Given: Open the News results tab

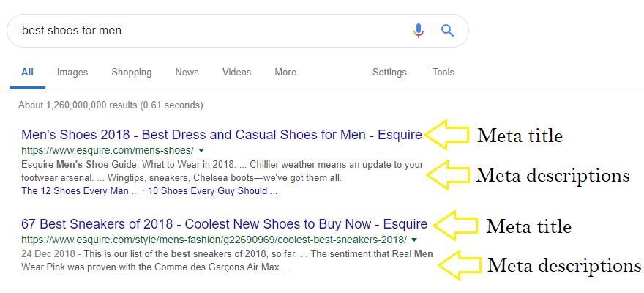Looking at the screenshot, I should pos(187,73).
